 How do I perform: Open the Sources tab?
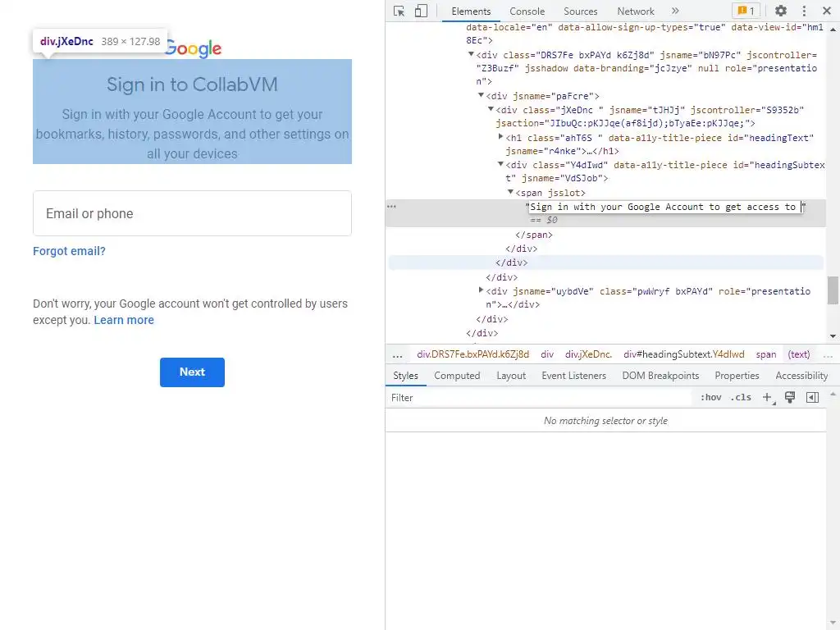580,11
